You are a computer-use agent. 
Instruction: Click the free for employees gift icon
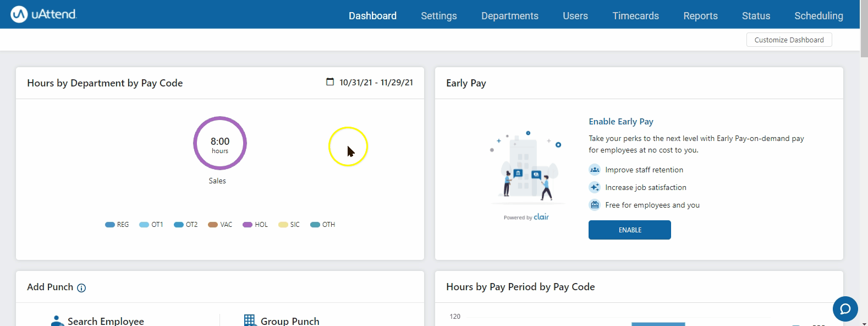point(595,205)
